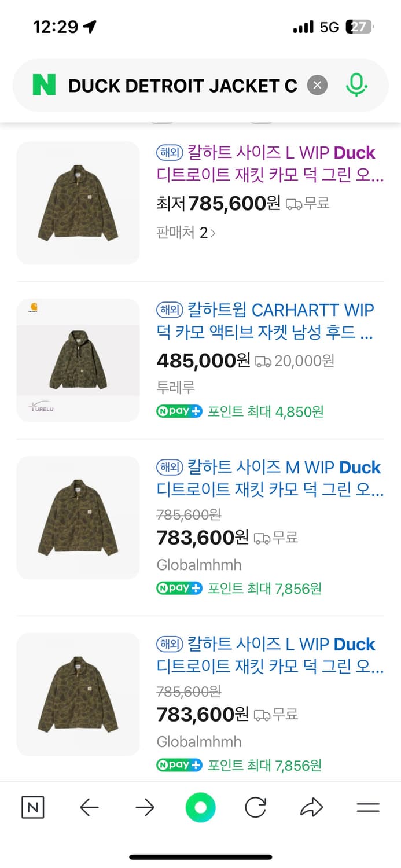The height and width of the screenshot is (868, 401).
Task: Tap the green circle center button
Action: [x=200, y=807]
